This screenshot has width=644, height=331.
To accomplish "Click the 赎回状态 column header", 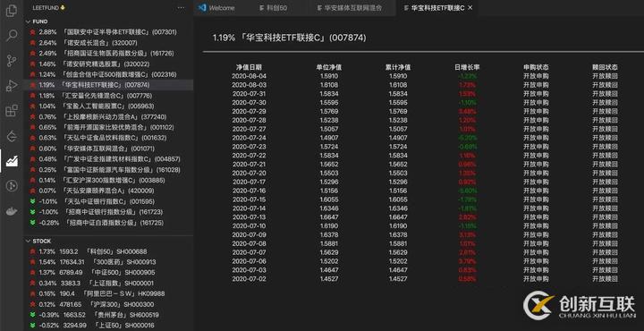I will coord(605,67).
